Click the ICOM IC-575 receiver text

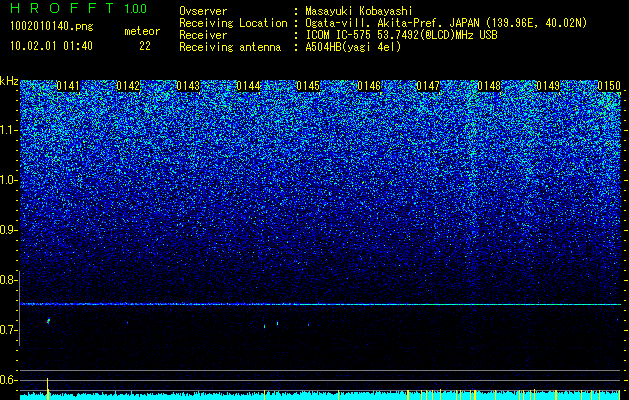402,35
